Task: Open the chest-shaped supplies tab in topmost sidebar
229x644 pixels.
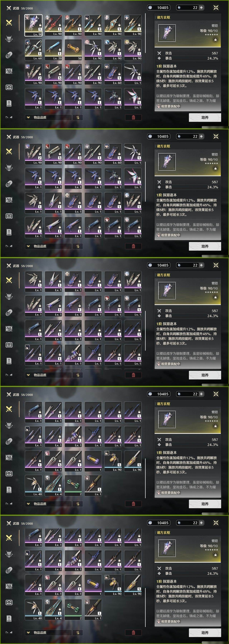Action: (x=9, y=87)
